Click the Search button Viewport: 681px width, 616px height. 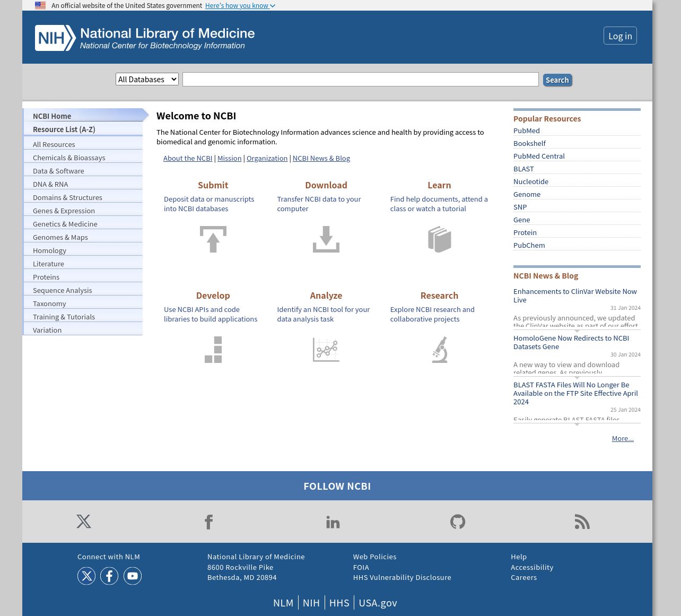point(557,80)
